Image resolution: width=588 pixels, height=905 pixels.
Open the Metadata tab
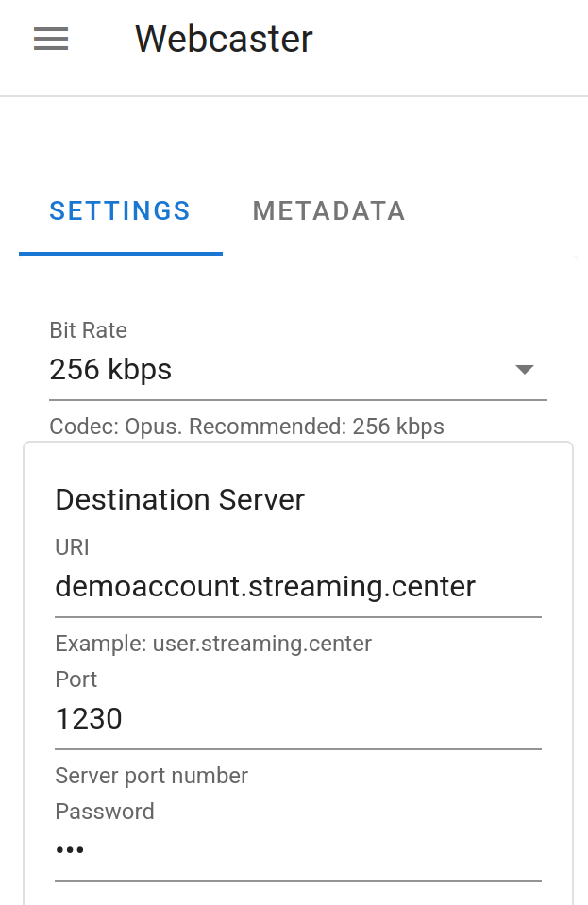point(328,211)
